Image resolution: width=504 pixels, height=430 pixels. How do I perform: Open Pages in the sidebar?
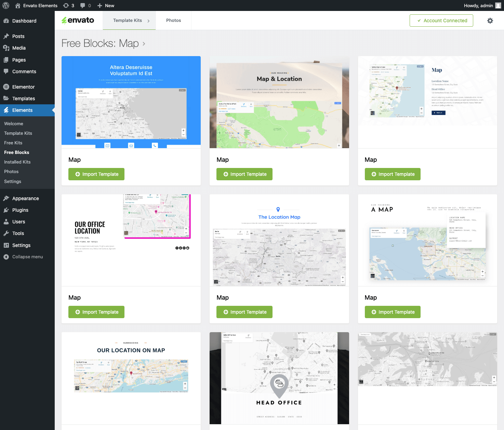(x=27, y=60)
